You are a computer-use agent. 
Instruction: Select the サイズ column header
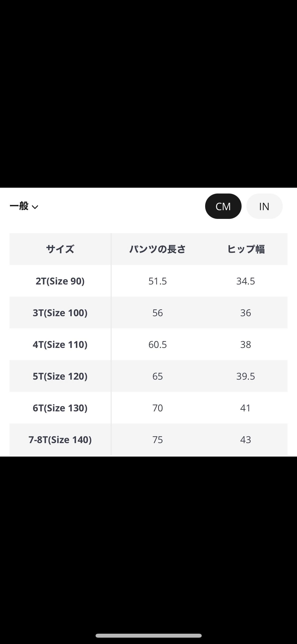click(x=60, y=249)
